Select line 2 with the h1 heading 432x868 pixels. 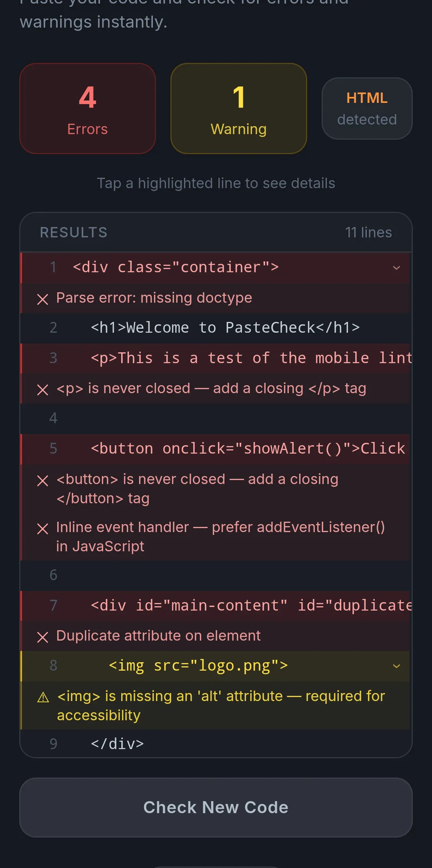(x=215, y=328)
